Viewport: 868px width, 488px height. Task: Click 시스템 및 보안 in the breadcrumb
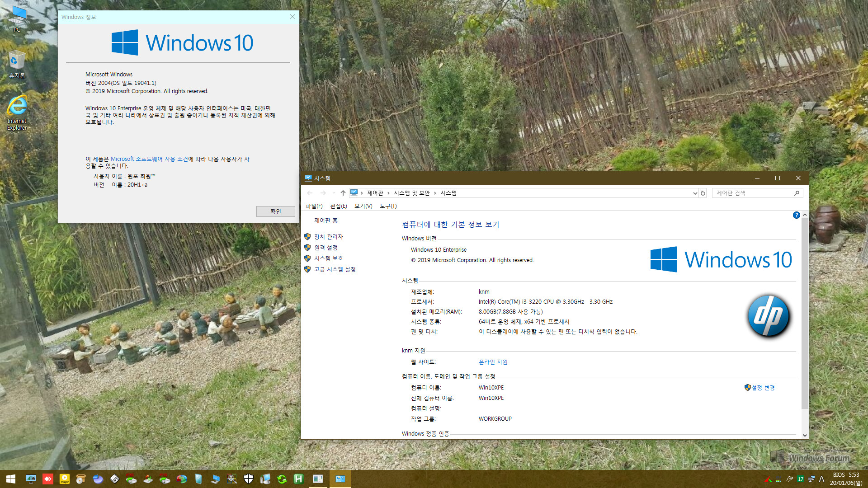tap(412, 193)
